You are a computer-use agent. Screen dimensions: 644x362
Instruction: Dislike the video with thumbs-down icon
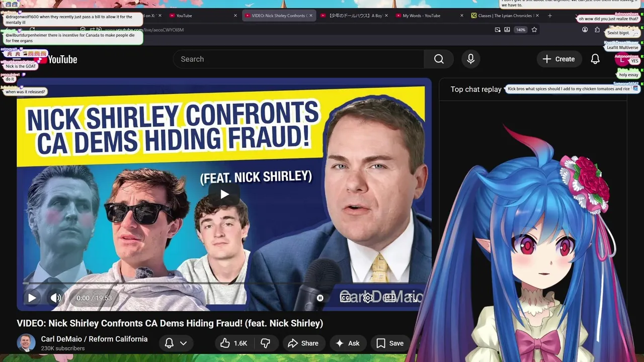pos(265,343)
